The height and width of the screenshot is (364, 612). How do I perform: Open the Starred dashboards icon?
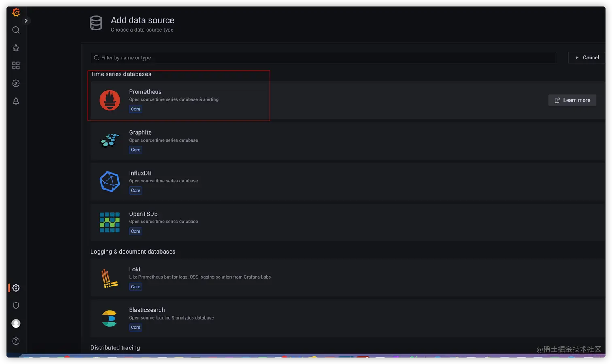[16, 48]
